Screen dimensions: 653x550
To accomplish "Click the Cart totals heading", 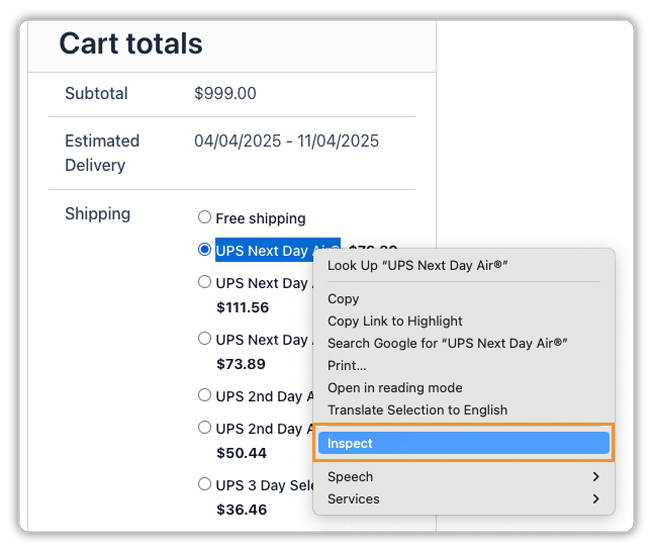I will click(x=131, y=43).
